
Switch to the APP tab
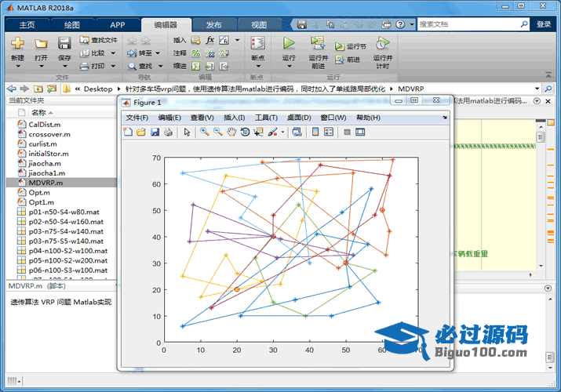(118, 24)
